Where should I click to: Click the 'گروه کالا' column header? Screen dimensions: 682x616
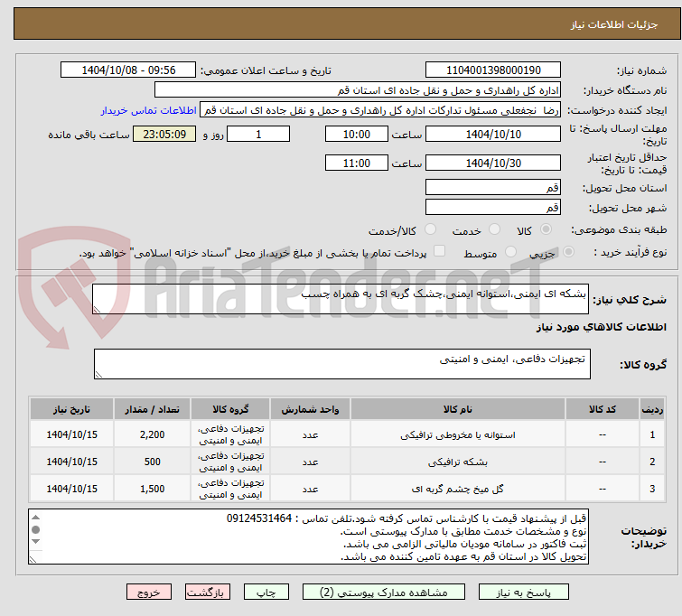230,409
